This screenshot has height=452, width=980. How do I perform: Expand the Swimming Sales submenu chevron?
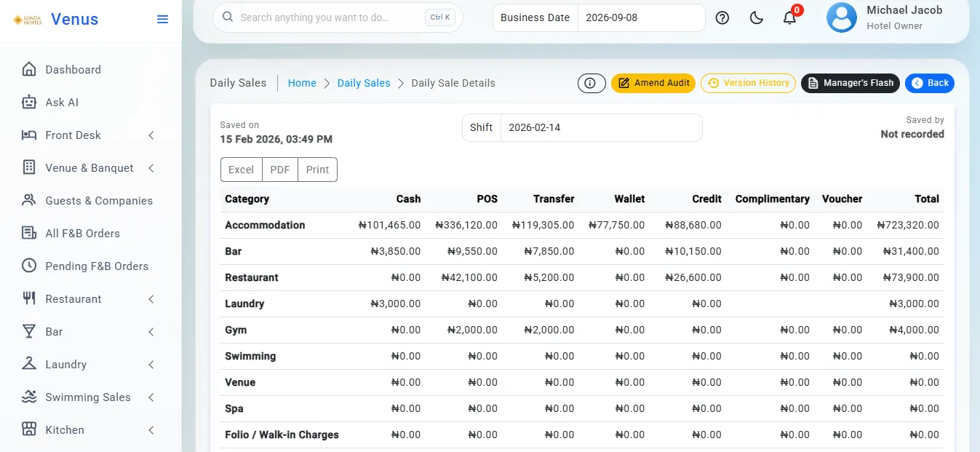tap(151, 397)
